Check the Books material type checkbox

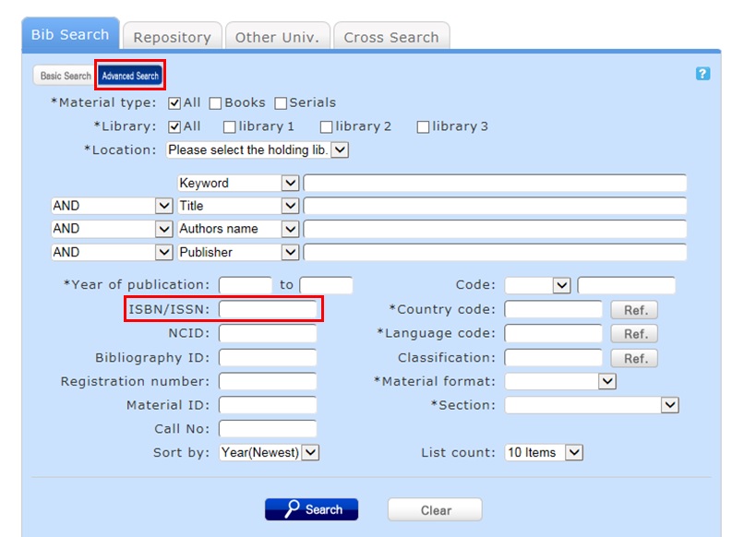215,103
